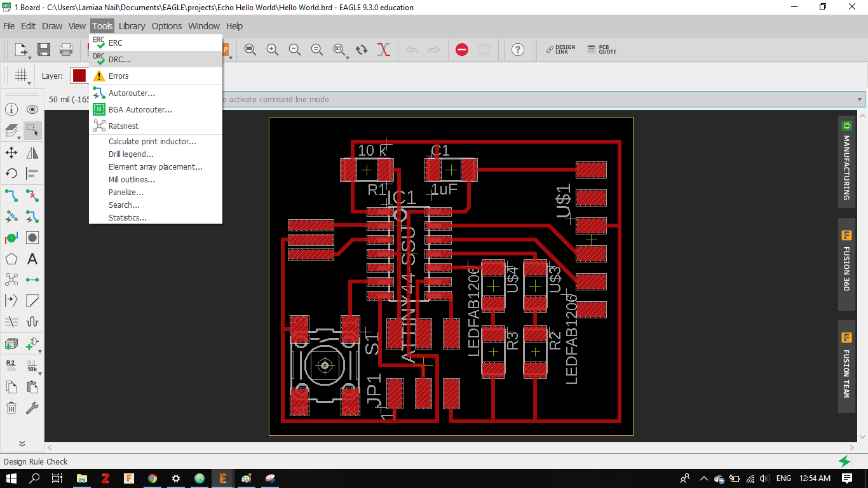Viewport: 868px width, 488px height.
Task: Open the grid settings dropdown
Action: click(22, 76)
